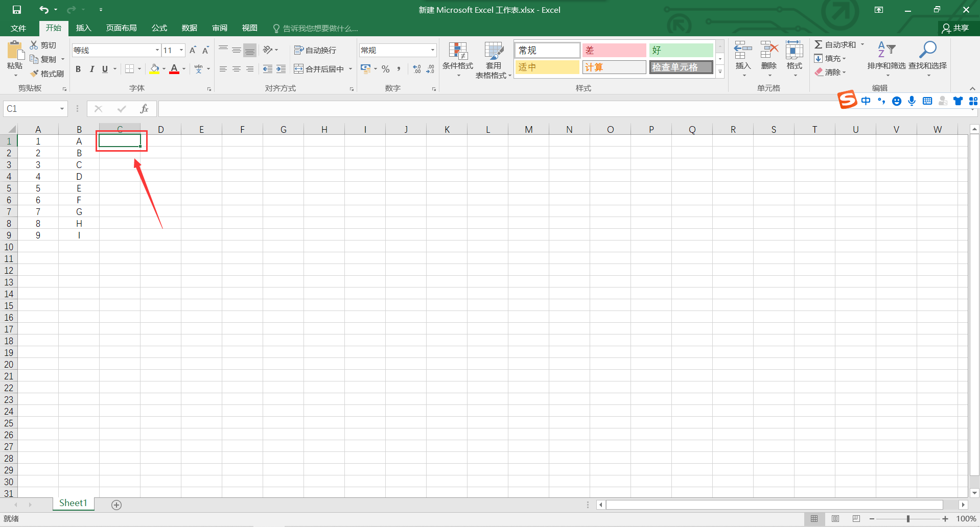Switch to the 数据 tab
980x527 pixels.
190,28
